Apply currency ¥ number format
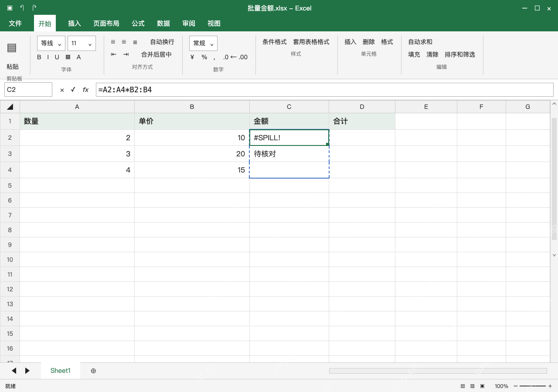The width and height of the screenshot is (558, 392). (x=192, y=57)
